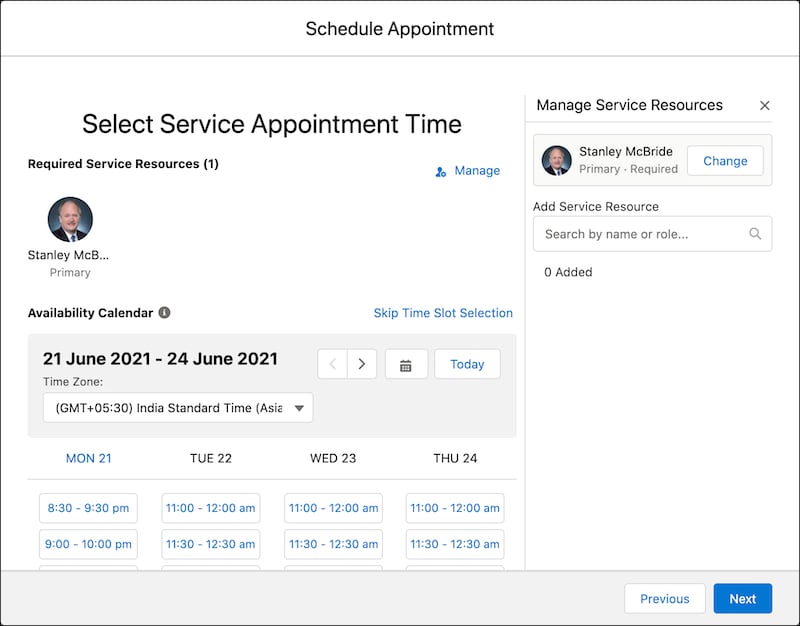Click the 21 June 2021 - 24 June 2021 heading
This screenshot has width=800, height=626.
coord(160,359)
